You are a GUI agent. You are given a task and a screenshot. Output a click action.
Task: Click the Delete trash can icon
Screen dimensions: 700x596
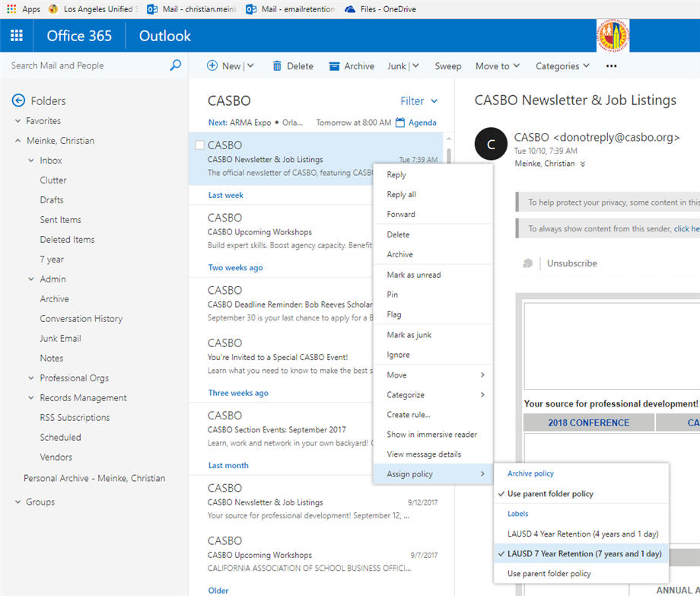click(277, 66)
